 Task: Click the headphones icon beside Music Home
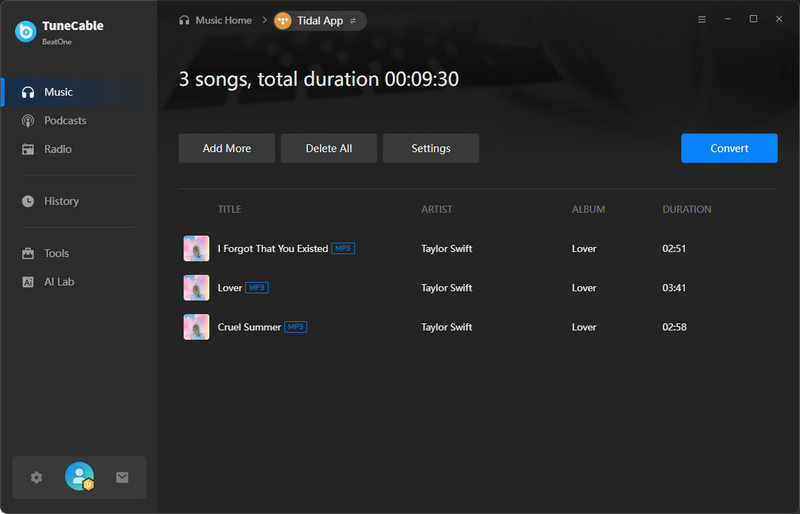point(184,20)
